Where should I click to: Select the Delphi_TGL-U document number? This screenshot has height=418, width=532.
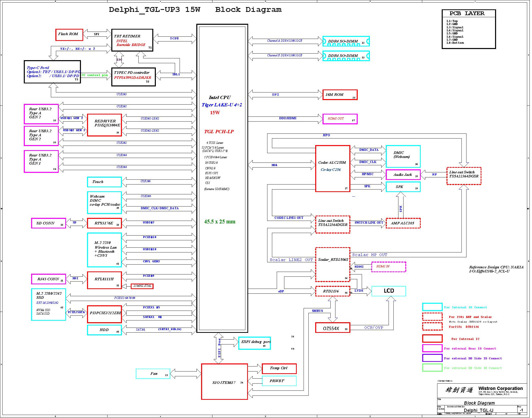pyautogui.click(x=479, y=410)
